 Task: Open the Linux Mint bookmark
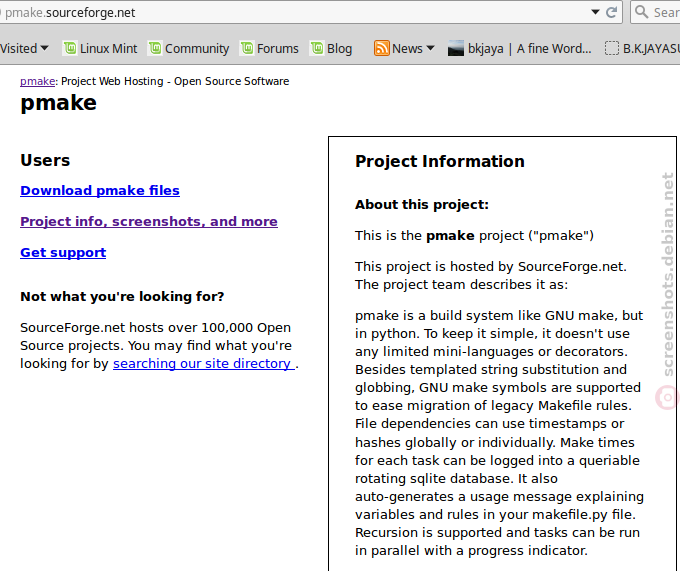pyautogui.click(x=100, y=48)
